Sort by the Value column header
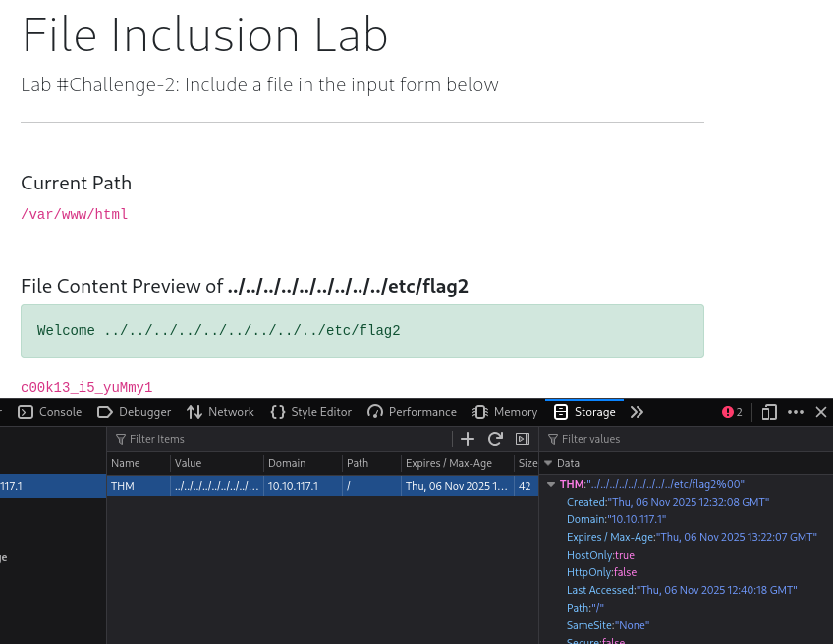This screenshot has width=833, height=644. [x=217, y=463]
